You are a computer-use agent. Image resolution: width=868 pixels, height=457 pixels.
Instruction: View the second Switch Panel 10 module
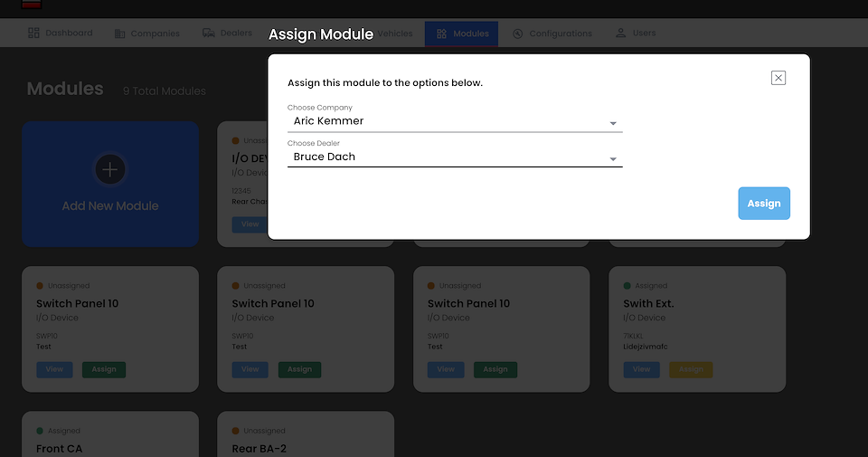point(250,369)
